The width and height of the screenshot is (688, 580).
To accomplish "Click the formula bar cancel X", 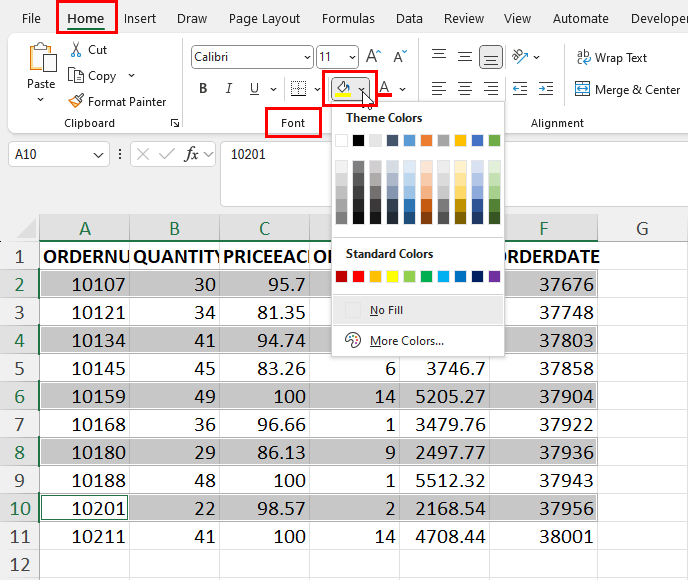I will point(143,154).
